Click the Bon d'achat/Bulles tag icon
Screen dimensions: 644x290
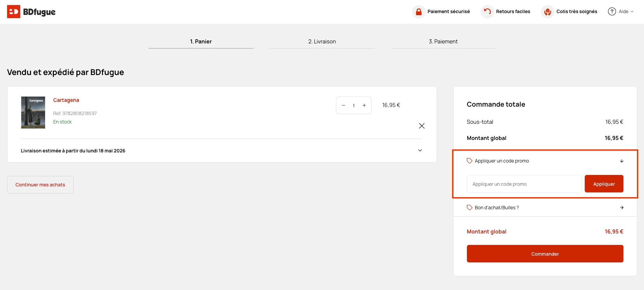coord(470,208)
